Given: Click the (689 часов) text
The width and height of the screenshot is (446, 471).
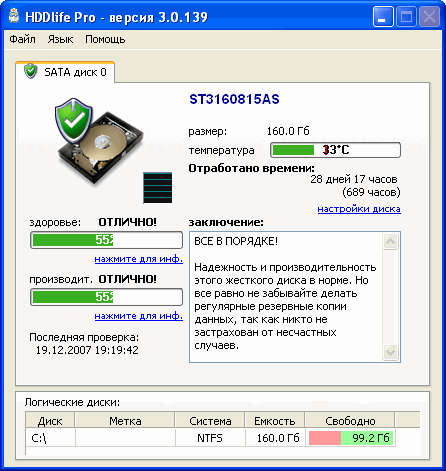Looking at the screenshot, I should click(371, 192).
